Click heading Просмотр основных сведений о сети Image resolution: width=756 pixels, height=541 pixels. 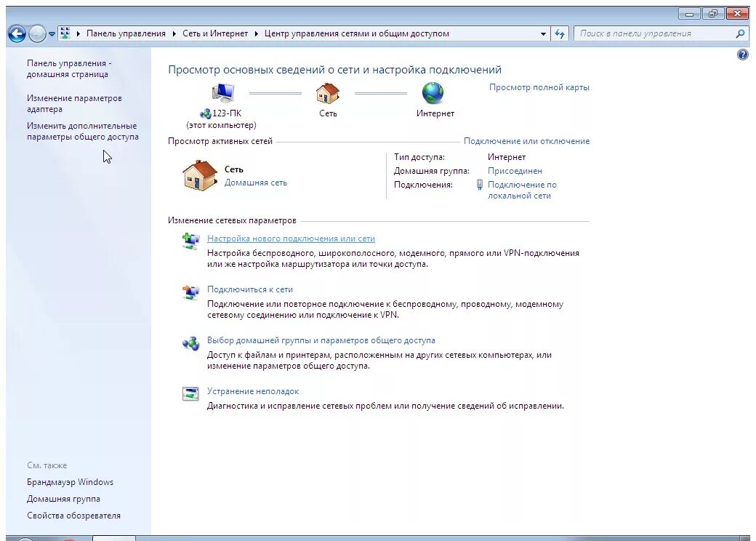tap(334, 70)
